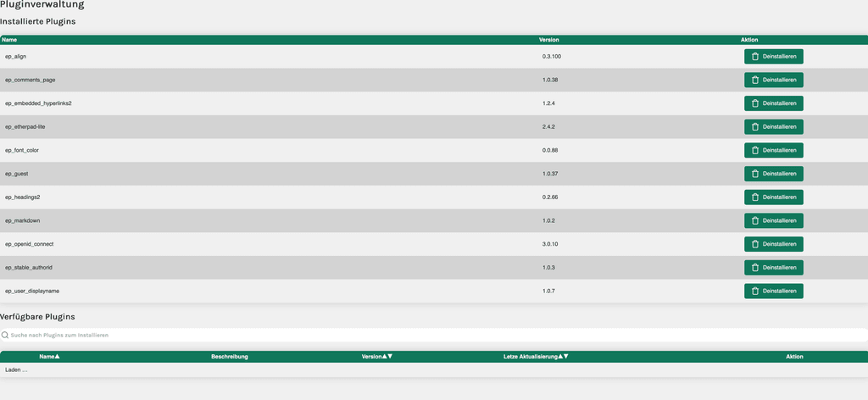Click descending arrow next to Version header

click(x=390, y=357)
